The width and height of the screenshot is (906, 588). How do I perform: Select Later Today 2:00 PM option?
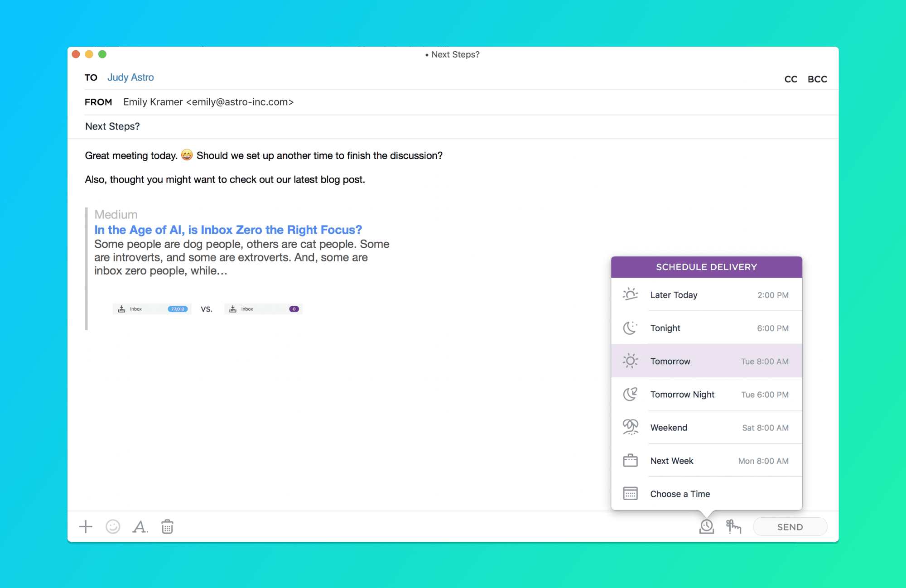click(706, 295)
